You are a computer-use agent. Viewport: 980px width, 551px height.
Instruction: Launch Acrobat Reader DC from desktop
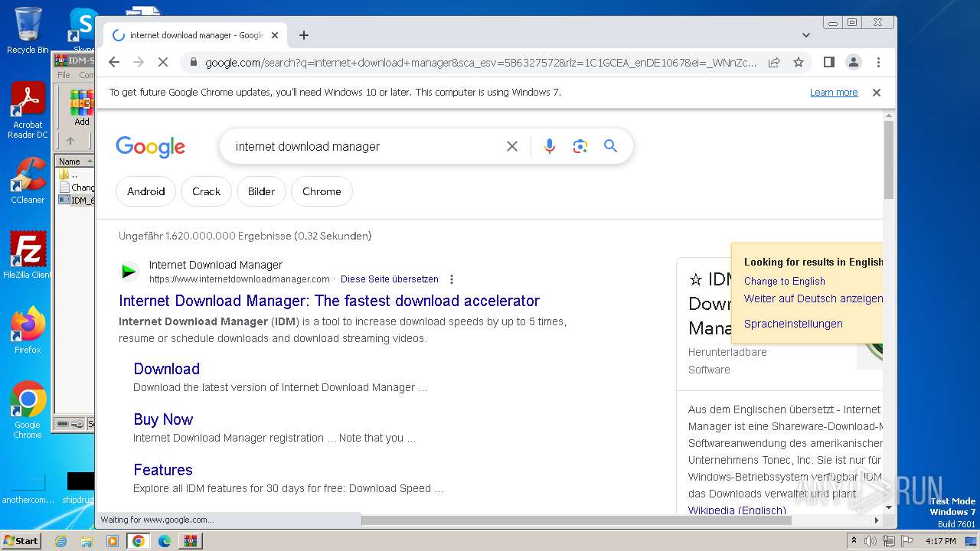coord(28,110)
